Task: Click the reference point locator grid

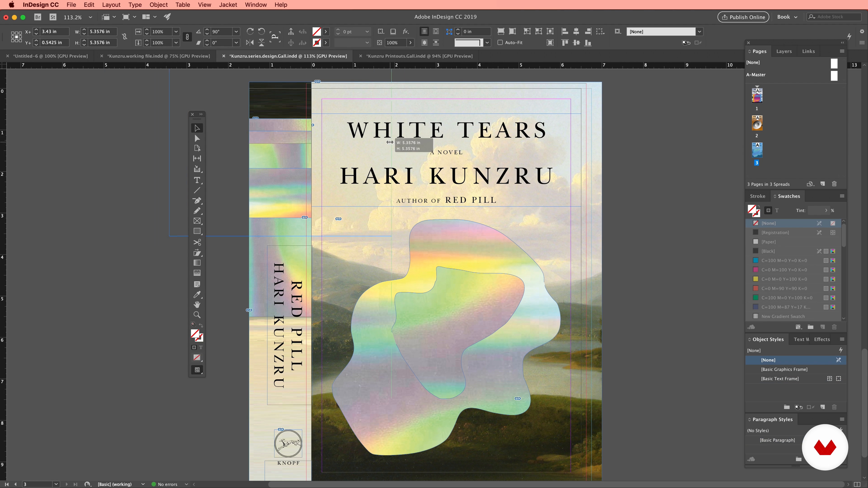Action: [x=16, y=37]
